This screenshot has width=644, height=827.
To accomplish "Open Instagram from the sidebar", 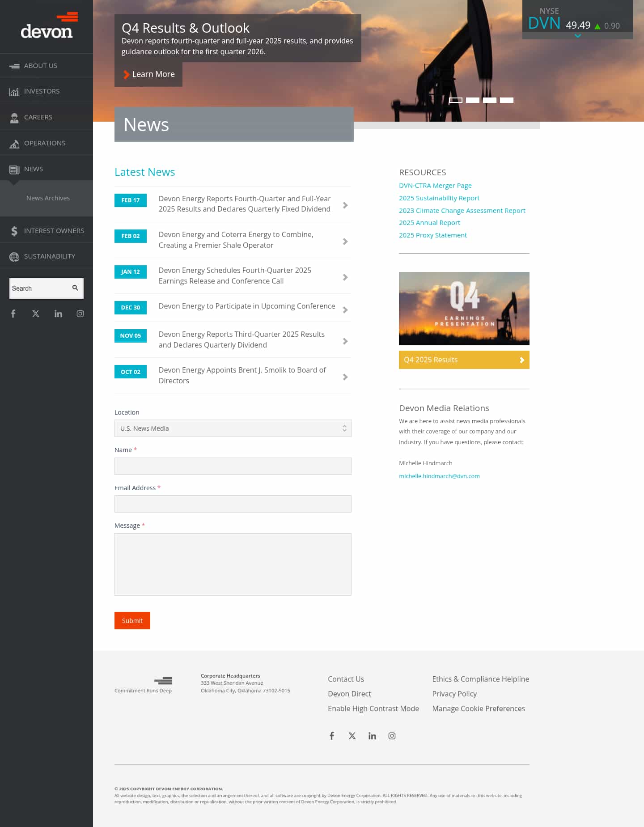I will click(80, 314).
